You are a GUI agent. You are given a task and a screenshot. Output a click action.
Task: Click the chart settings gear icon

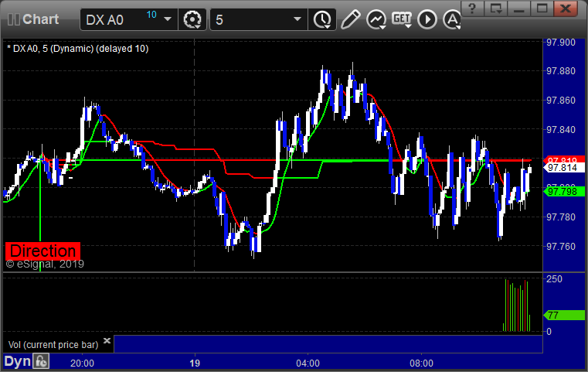192,19
